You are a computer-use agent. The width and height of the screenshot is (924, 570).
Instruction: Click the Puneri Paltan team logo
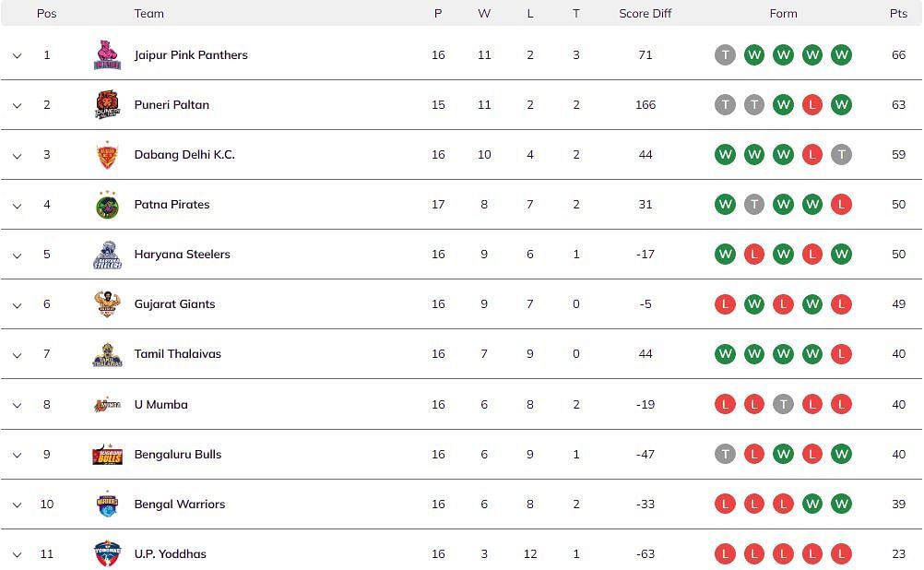coord(107,105)
